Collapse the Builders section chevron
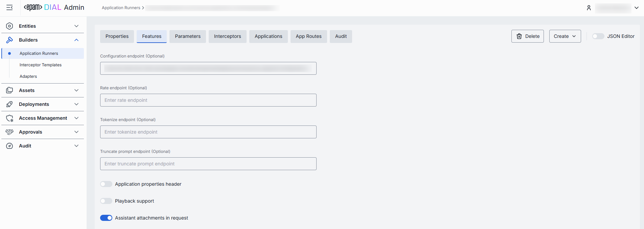Viewport: 644px width, 229px height. coord(76,40)
